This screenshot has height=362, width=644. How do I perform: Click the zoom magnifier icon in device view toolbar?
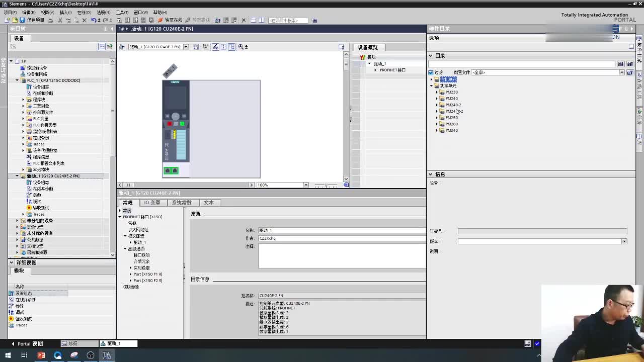coord(241,47)
